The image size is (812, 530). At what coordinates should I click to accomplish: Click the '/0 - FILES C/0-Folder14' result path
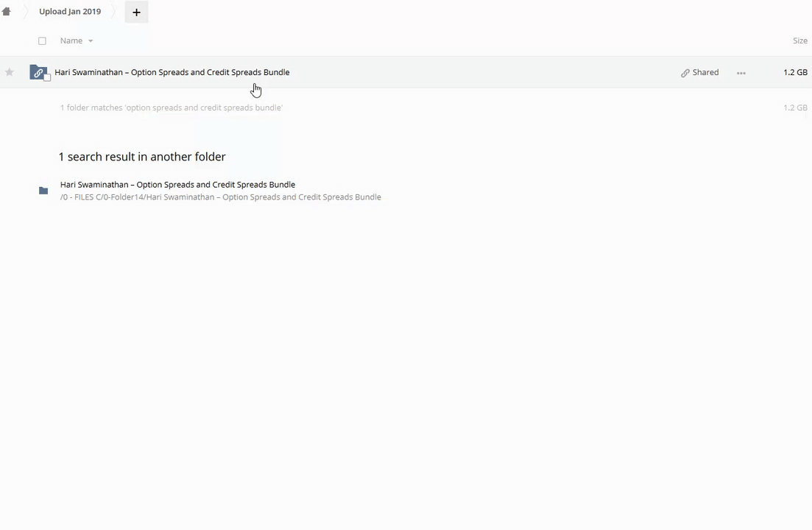tap(220, 197)
